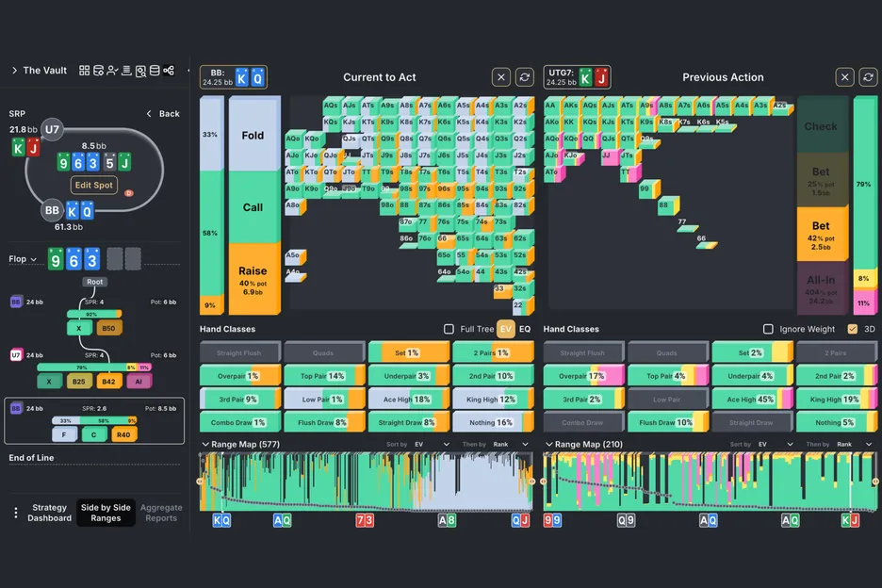This screenshot has height=588, width=882.
Task: Switch to Strategy Dashboard tab
Action: point(49,513)
